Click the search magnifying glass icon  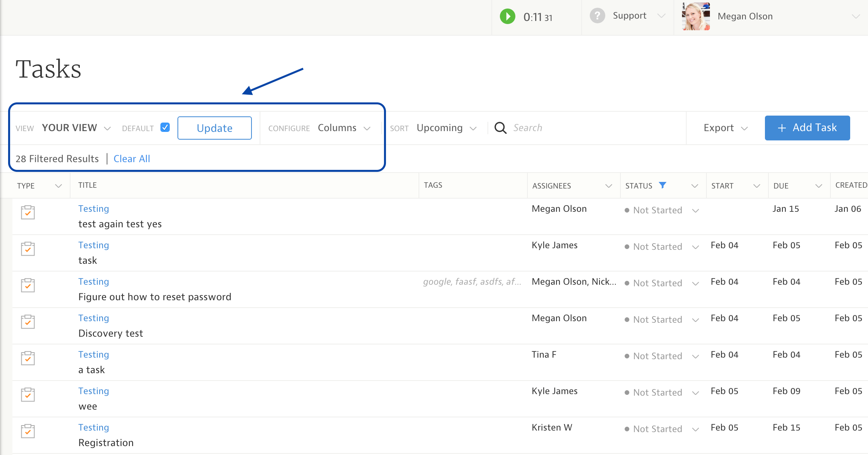point(500,128)
